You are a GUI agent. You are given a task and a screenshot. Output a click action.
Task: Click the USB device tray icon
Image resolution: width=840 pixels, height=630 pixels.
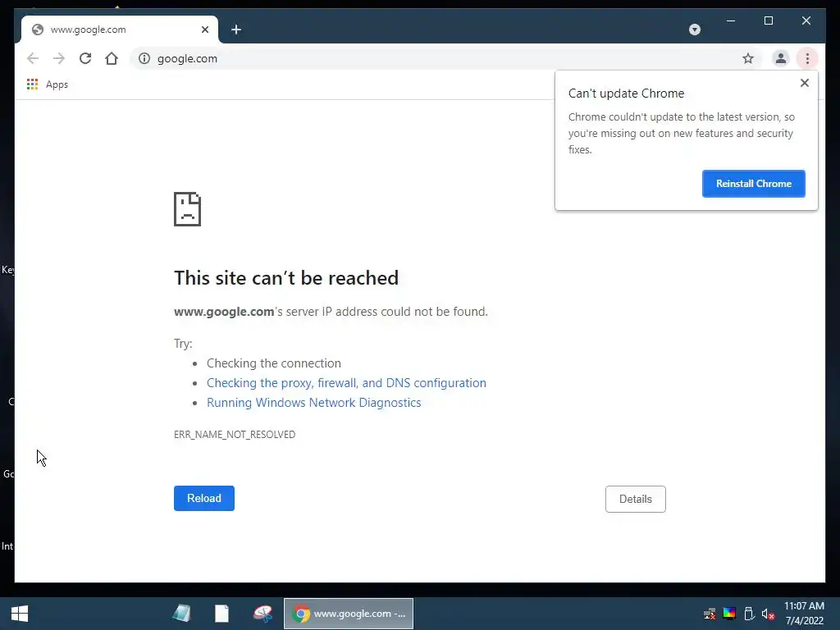pos(749,614)
